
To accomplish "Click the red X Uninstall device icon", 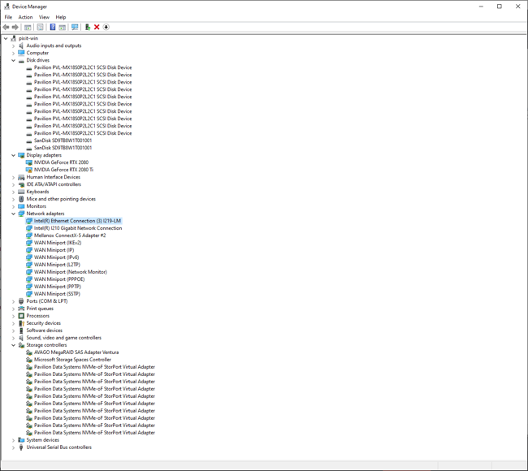I will coord(97,27).
